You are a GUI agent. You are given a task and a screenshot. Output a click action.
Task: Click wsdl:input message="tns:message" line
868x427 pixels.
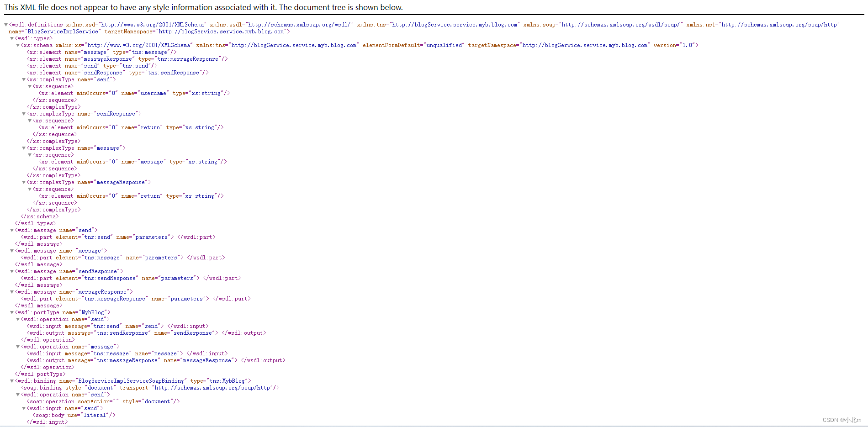pyautogui.click(x=127, y=353)
